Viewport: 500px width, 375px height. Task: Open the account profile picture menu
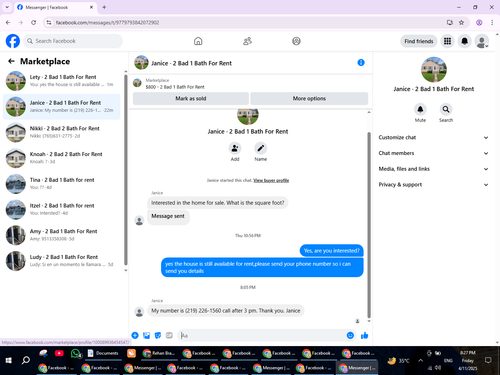pyautogui.click(x=482, y=41)
